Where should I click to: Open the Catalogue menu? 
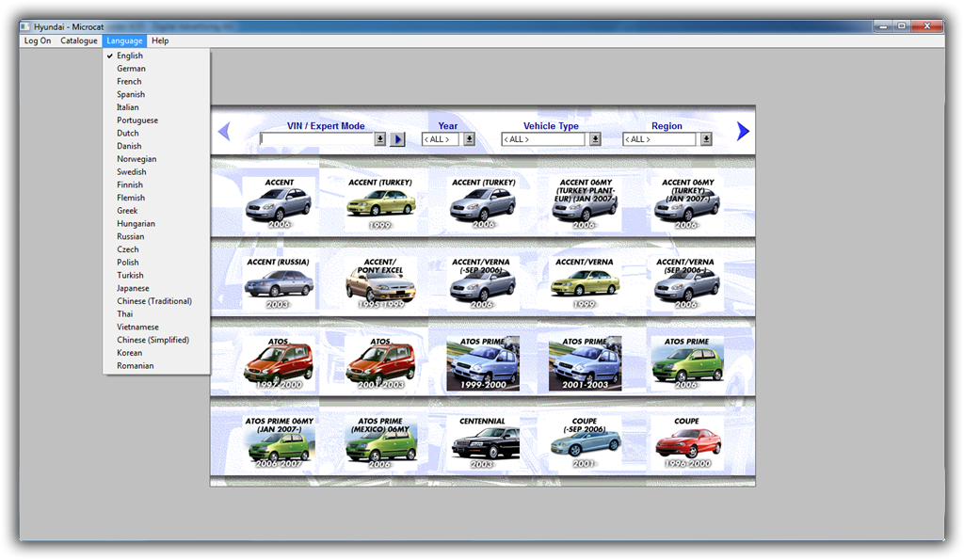(x=79, y=40)
